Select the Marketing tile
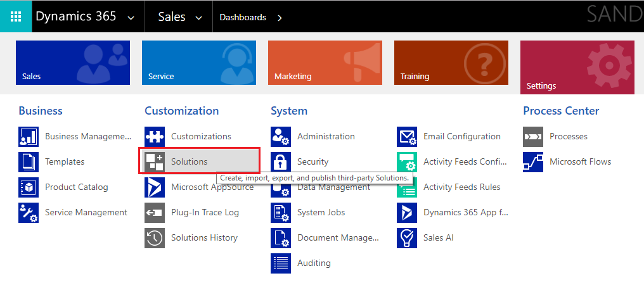The height and width of the screenshot is (290, 644). point(325,63)
